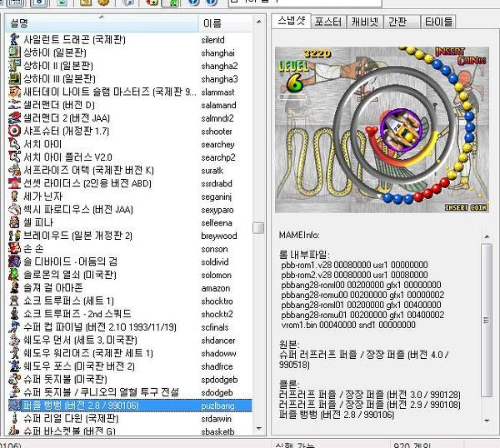Click the icon next to 상하이 III (일본판)
500x448 pixels.
pyautogui.click(x=14, y=79)
